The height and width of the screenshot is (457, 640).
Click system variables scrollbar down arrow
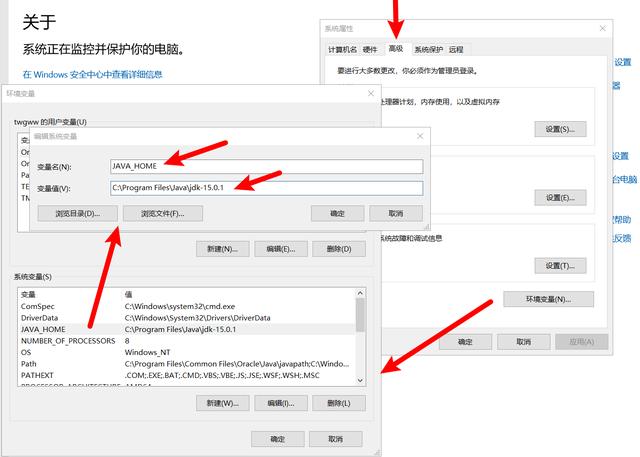tap(360, 381)
